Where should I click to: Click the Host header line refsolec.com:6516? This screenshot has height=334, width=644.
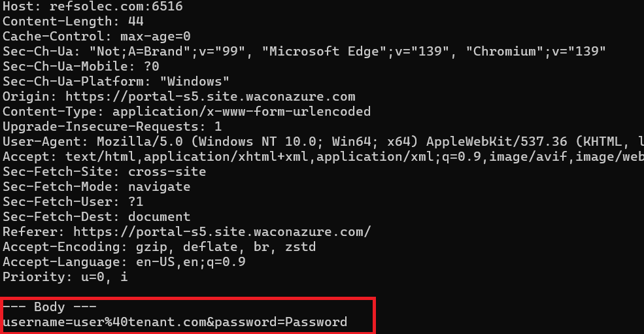click(x=92, y=7)
